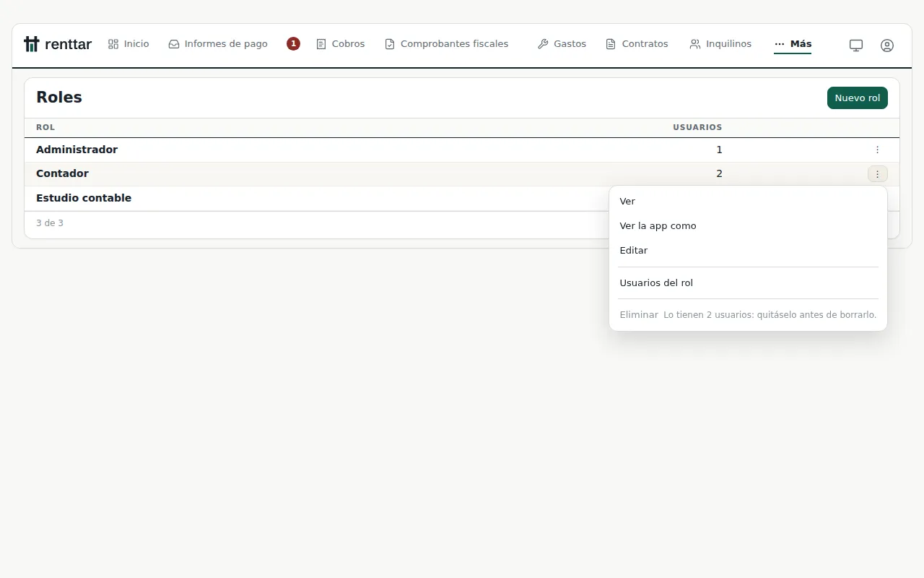Image resolution: width=924 pixels, height=578 pixels.
Task: Open Usuarios del rol menu entry
Action: pos(748,283)
